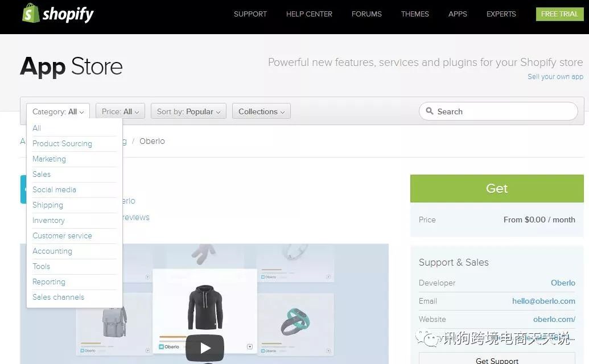Viewport: 589px width, 364px height.
Task: Choose the Reporting category
Action: click(49, 282)
